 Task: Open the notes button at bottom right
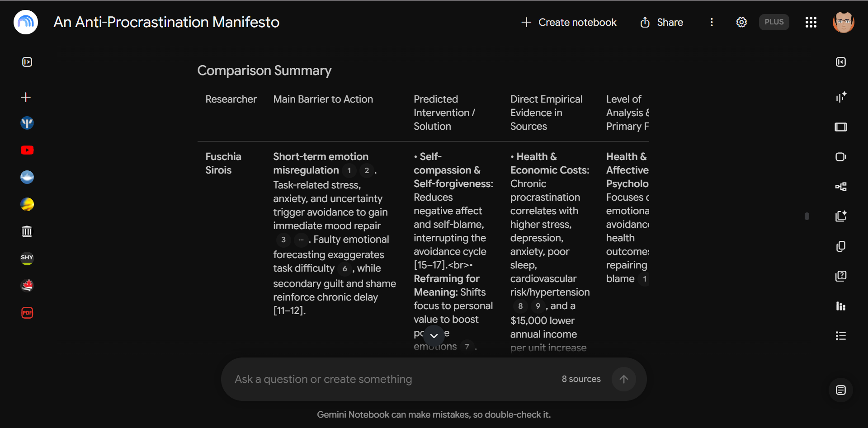(841, 390)
